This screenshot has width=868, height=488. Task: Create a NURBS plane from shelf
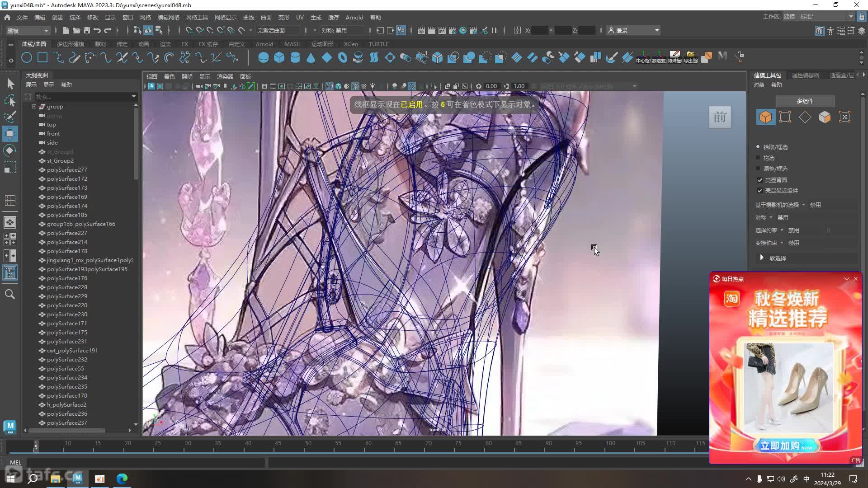326,57
